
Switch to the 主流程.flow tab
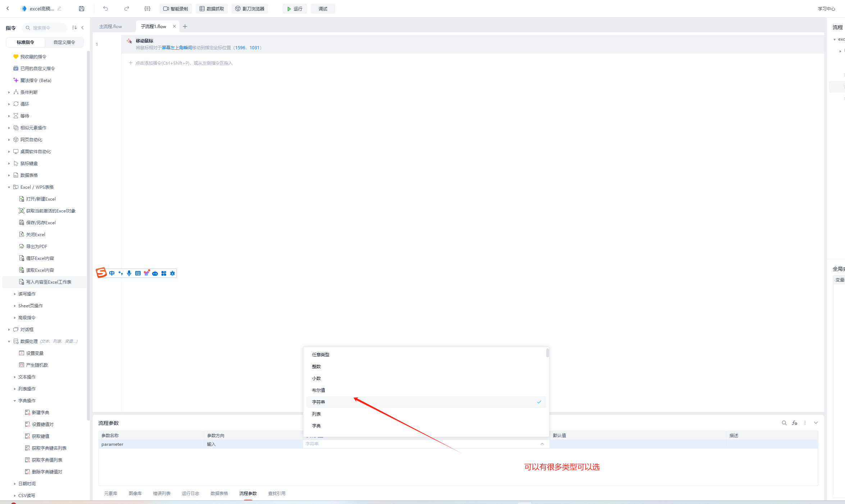point(111,26)
